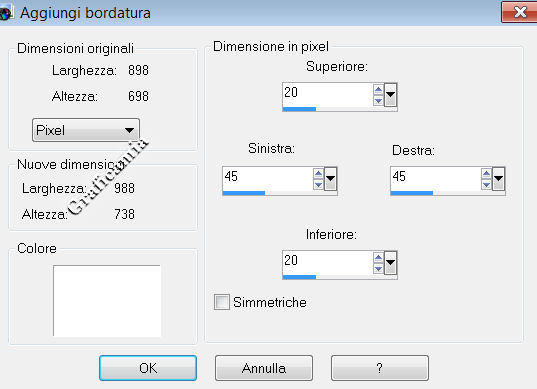Click the down arrow of Superiore spinner

[x=378, y=101]
